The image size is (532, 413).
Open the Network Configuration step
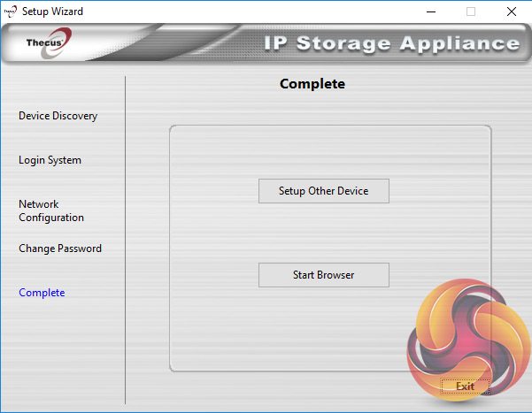point(51,210)
